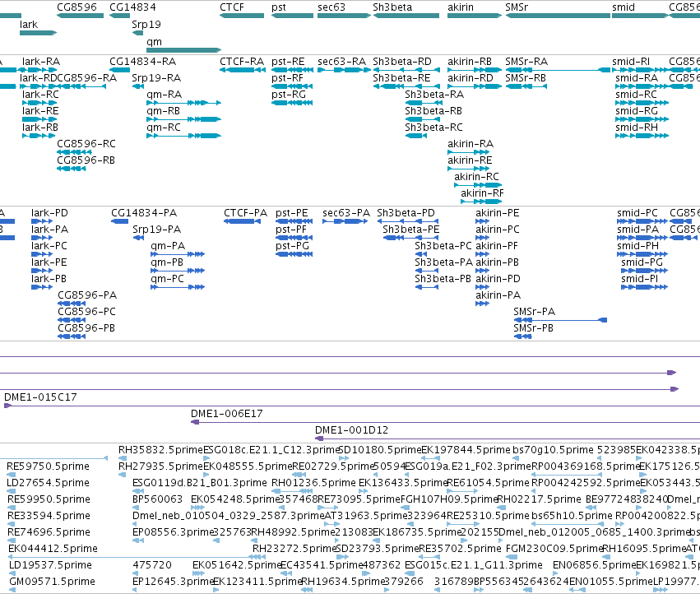Image resolution: width=700 pixels, height=594 pixels.
Task: Click transcript qm-RB
Action: point(163,111)
